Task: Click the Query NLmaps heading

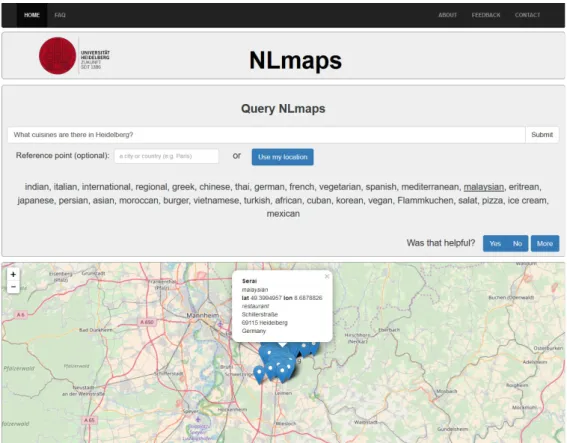Action: [x=283, y=108]
